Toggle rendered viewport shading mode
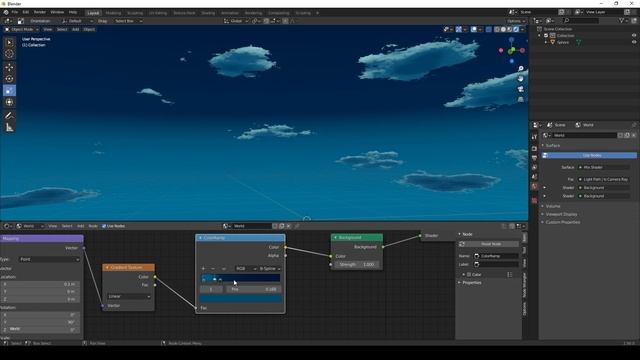640x360 pixels. point(516,29)
